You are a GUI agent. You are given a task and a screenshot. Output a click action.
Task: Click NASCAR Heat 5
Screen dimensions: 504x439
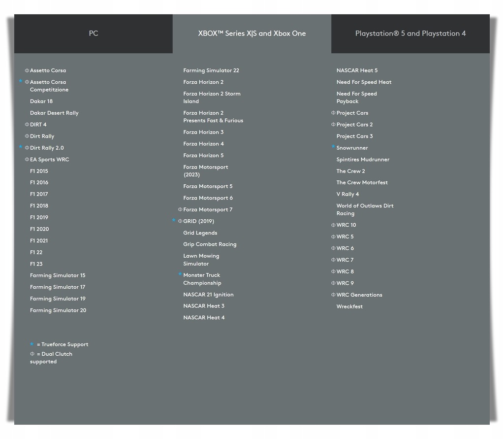pos(357,70)
